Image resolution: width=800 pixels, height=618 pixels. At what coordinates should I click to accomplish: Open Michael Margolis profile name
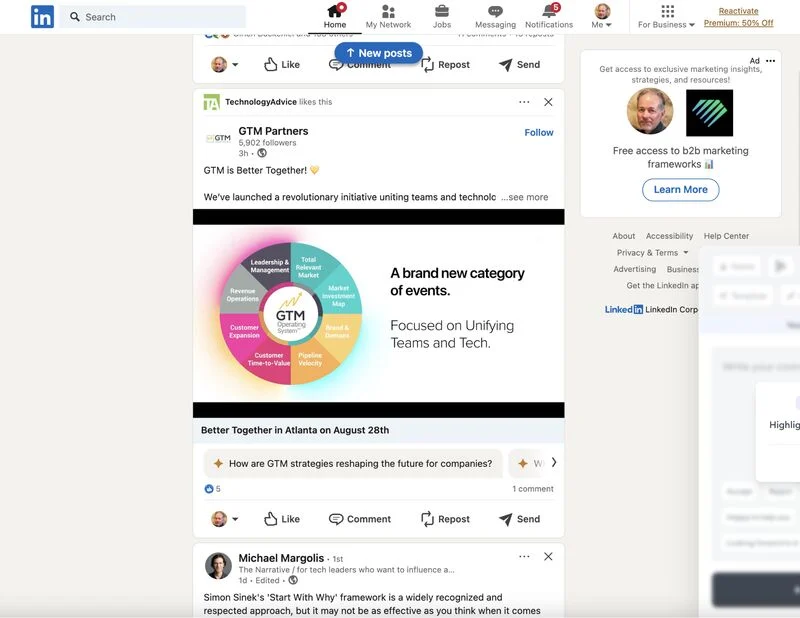click(281, 558)
